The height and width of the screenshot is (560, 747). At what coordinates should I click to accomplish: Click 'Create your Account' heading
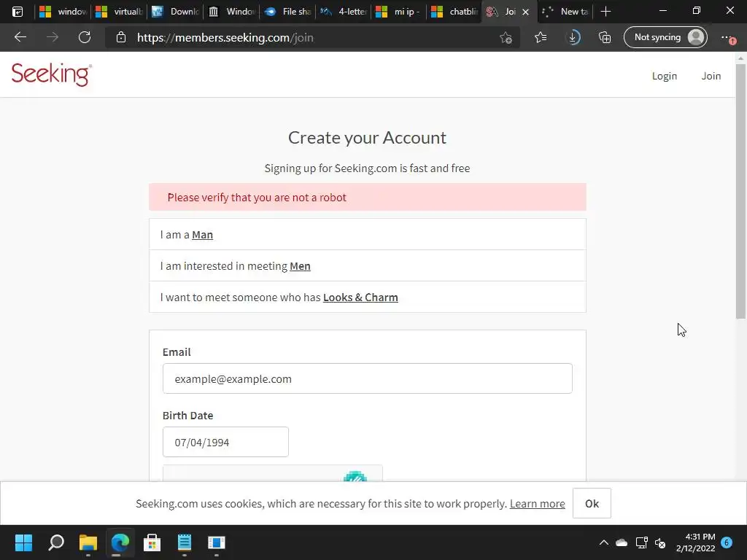[x=368, y=138]
